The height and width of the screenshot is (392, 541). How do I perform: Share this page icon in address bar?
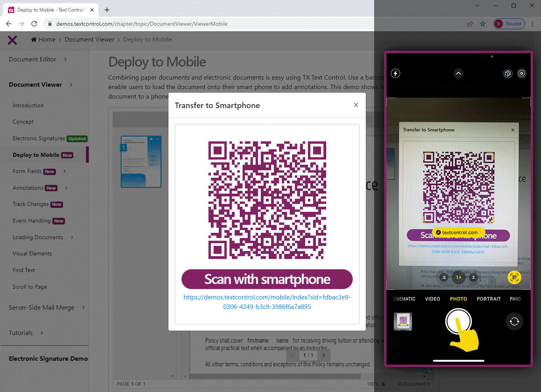pyautogui.click(x=470, y=24)
